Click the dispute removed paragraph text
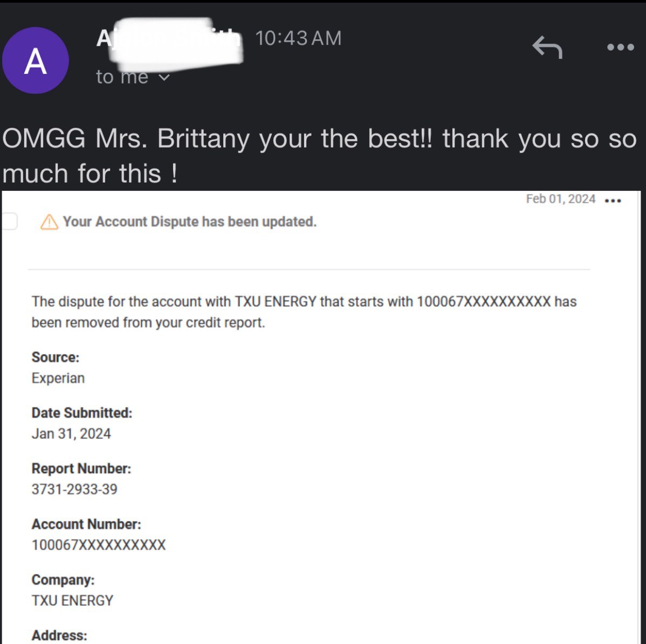The height and width of the screenshot is (644, 646). (304, 311)
